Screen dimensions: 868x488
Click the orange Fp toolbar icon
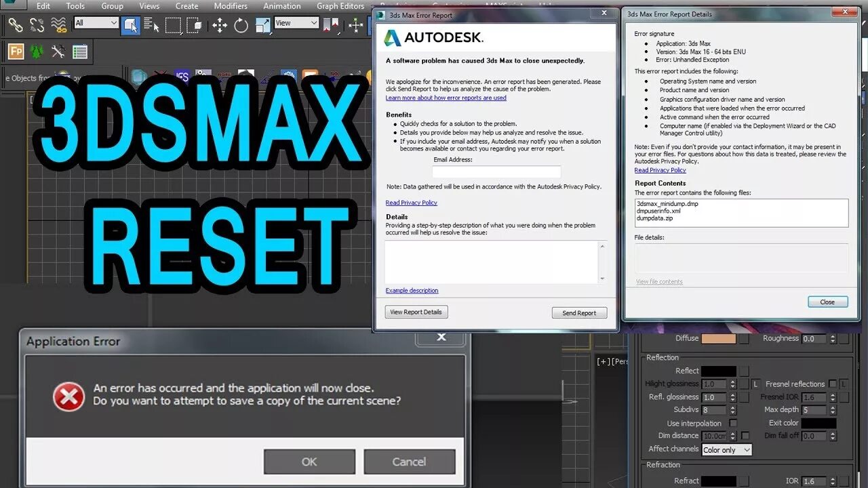click(x=16, y=52)
